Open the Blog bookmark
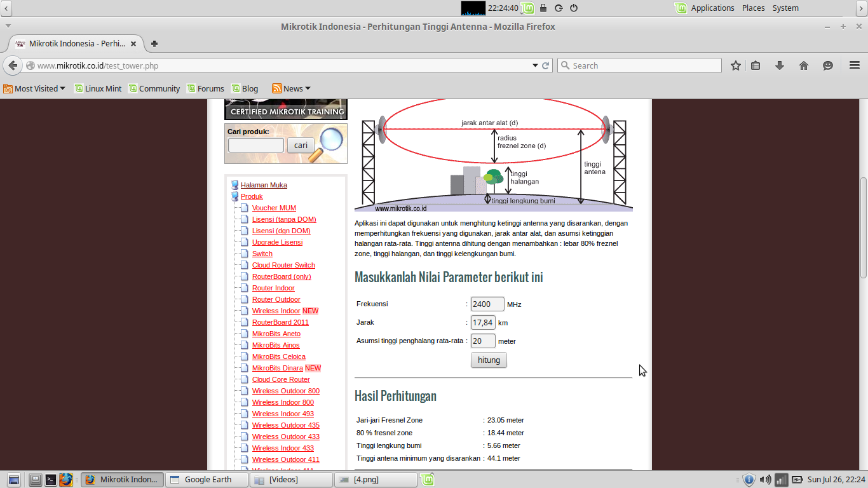 pos(245,88)
